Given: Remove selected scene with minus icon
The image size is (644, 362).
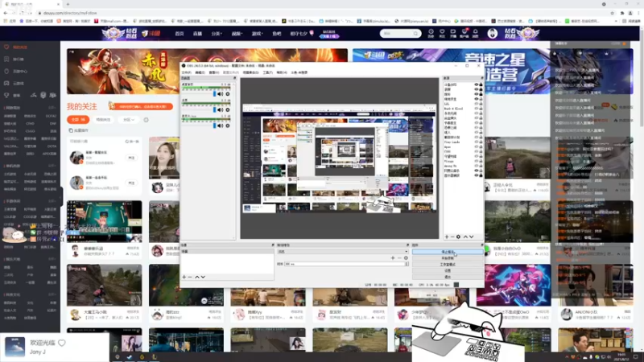Looking at the screenshot, I should pyautogui.click(x=190, y=277).
